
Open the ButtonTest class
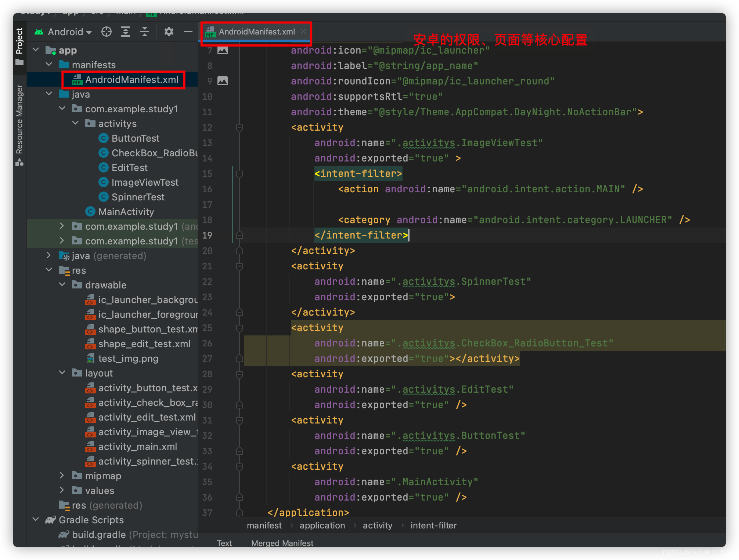coord(129,138)
